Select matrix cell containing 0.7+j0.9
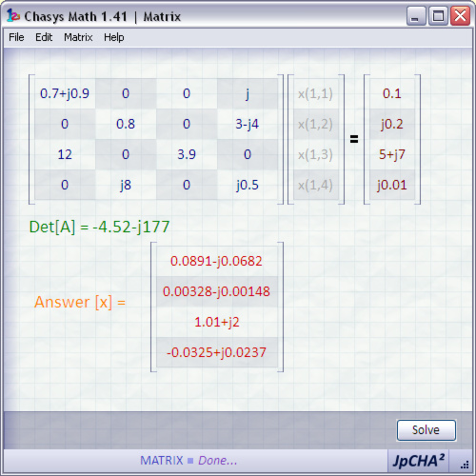Image resolution: width=476 pixels, height=476 pixels. [65, 93]
